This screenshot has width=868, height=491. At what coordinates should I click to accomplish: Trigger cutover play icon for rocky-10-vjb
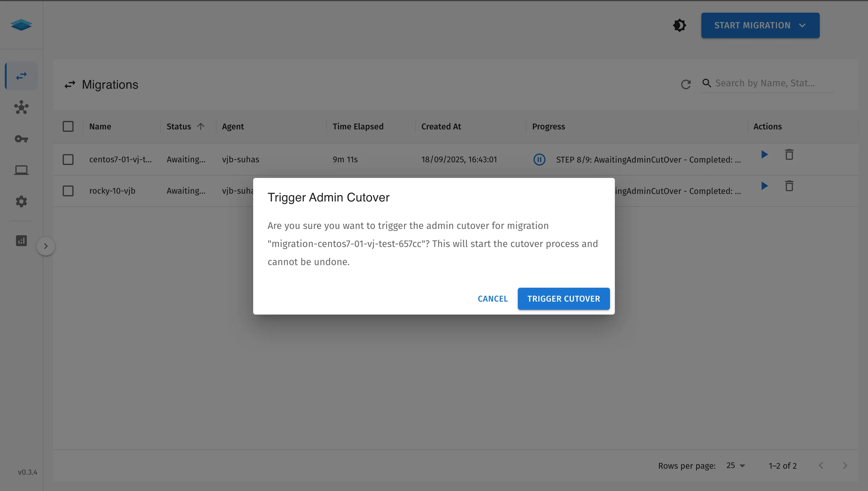coord(764,186)
